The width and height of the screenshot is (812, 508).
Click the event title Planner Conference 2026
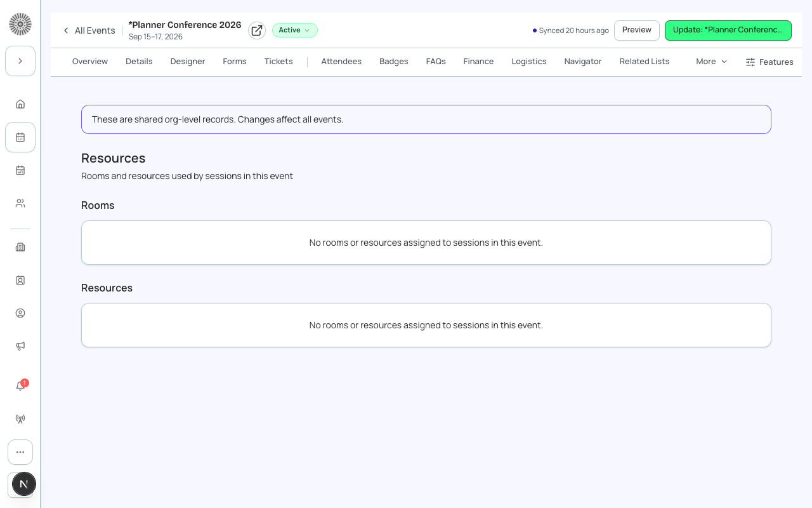tap(185, 25)
